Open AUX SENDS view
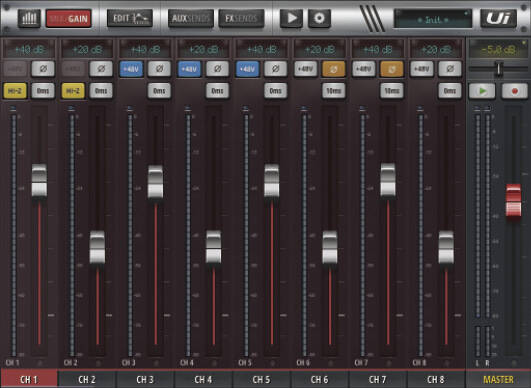The width and height of the screenshot is (531, 388). click(x=191, y=18)
